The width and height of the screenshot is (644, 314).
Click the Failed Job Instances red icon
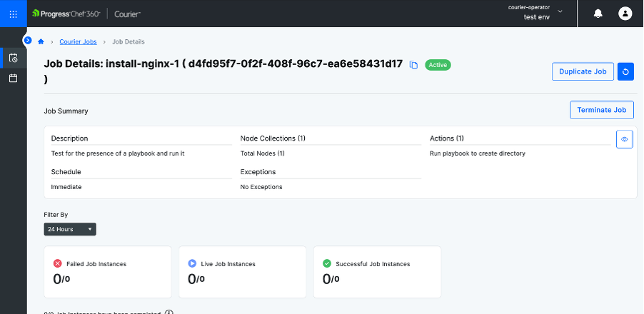click(57, 263)
